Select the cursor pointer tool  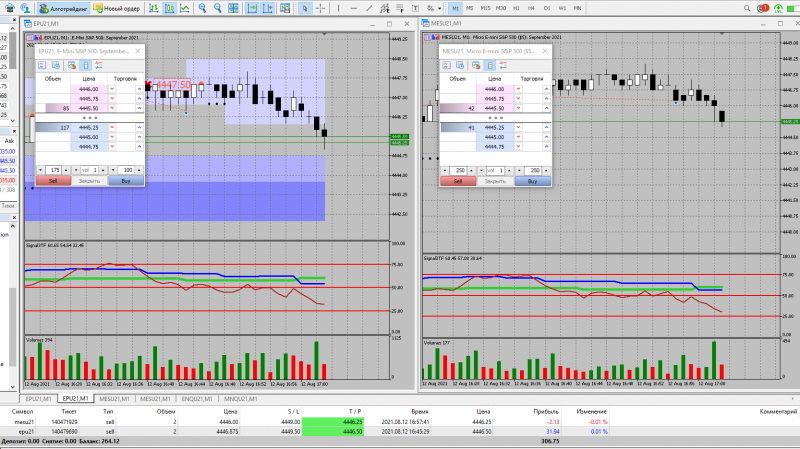305,8
